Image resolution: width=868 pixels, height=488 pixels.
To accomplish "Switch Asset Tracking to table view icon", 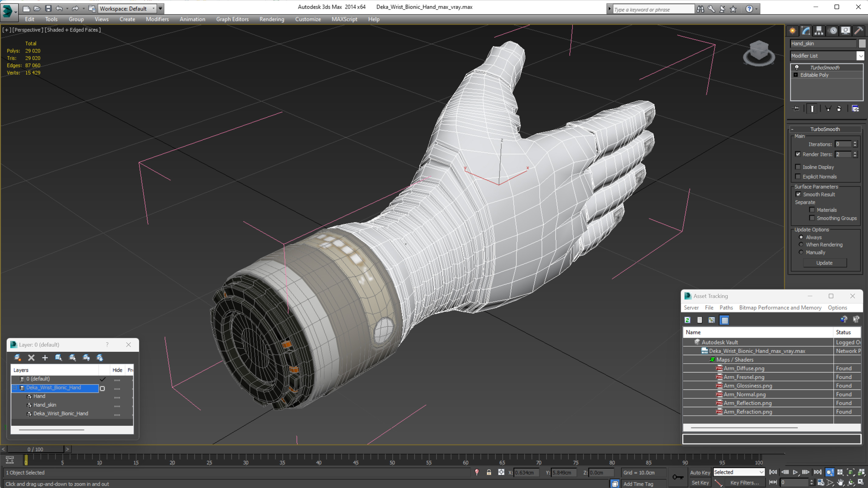I will [724, 320].
